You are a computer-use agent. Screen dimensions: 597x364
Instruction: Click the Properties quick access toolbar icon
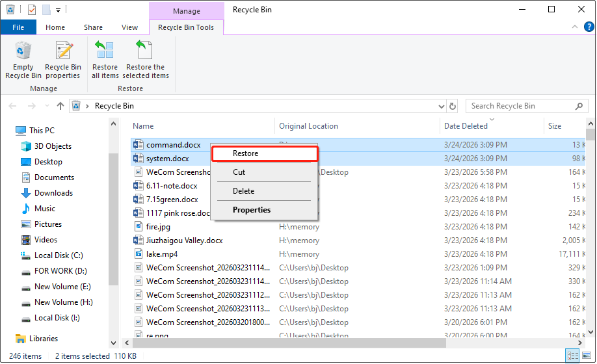point(32,10)
